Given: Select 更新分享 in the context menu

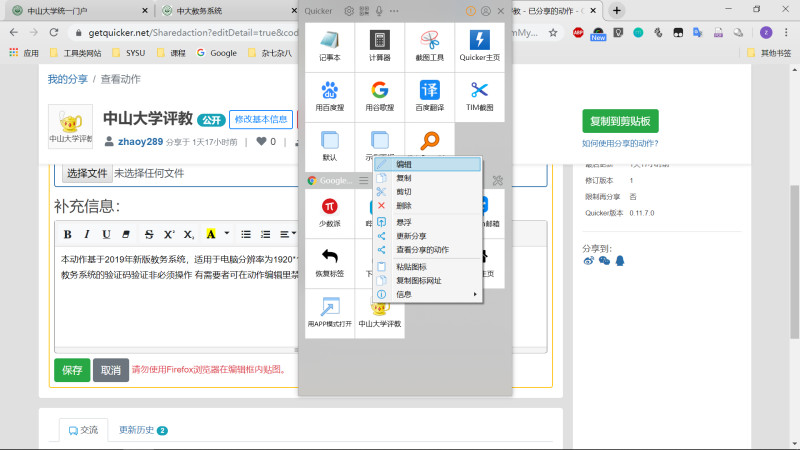Looking at the screenshot, I should point(428,236).
